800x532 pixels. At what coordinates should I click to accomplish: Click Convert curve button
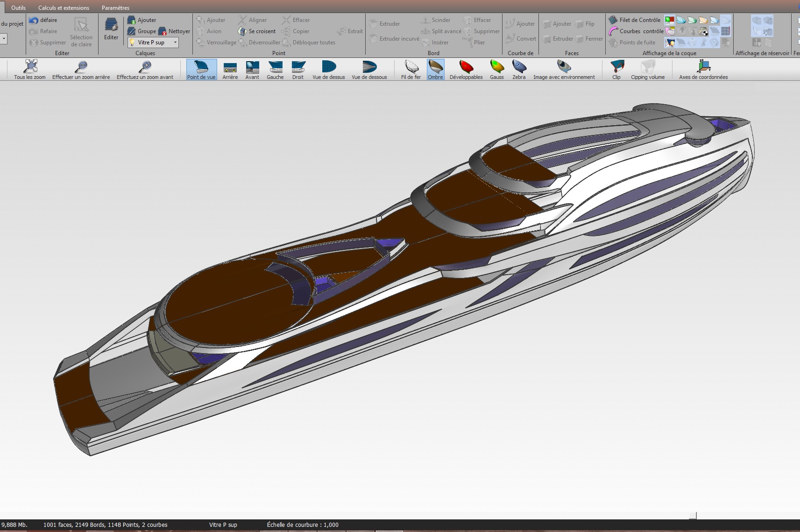click(x=521, y=39)
